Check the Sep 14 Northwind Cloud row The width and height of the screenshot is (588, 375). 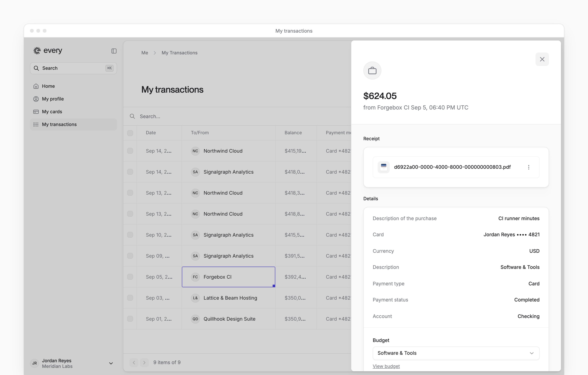point(130,151)
